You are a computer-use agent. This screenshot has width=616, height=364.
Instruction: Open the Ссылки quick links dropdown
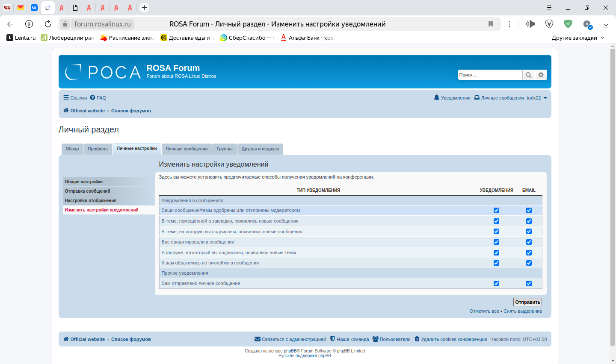(75, 98)
